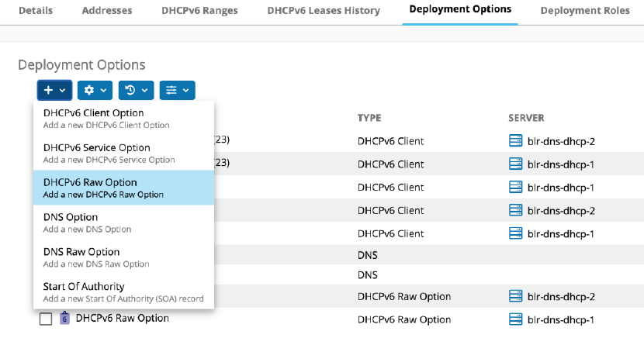This screenshot has height=338, width=644.
Task: Expand the filter options dropdown chevron
Action: (x=186, y=91)
